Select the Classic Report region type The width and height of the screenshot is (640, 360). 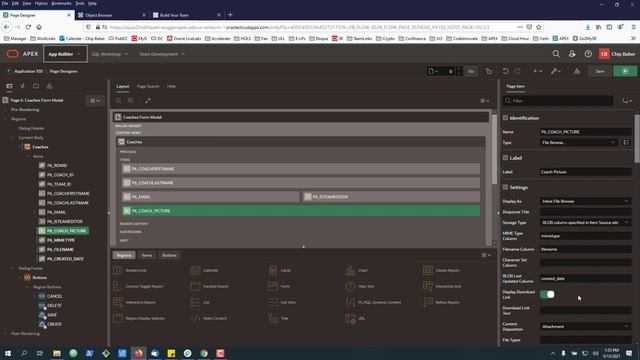tap(441, 270)
